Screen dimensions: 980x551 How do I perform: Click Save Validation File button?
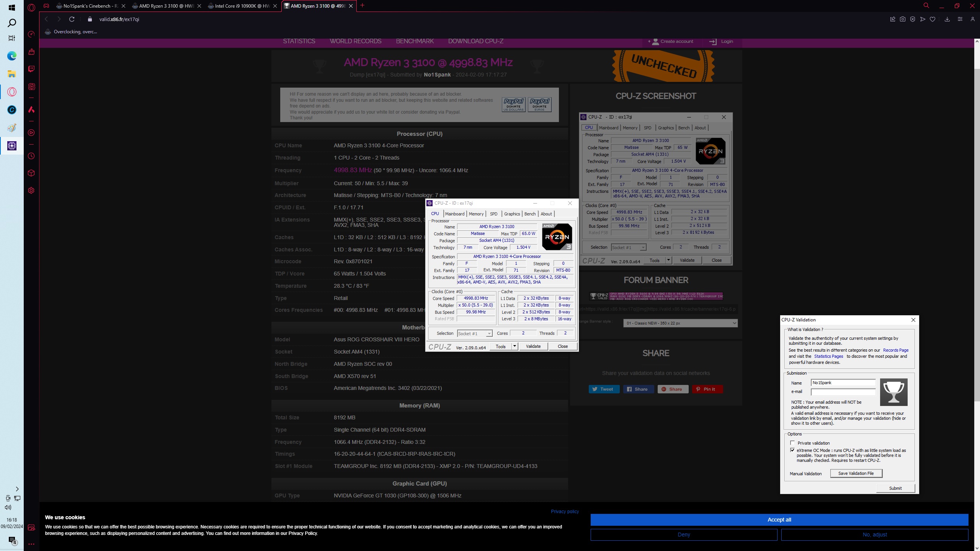[x=856, y=473]
